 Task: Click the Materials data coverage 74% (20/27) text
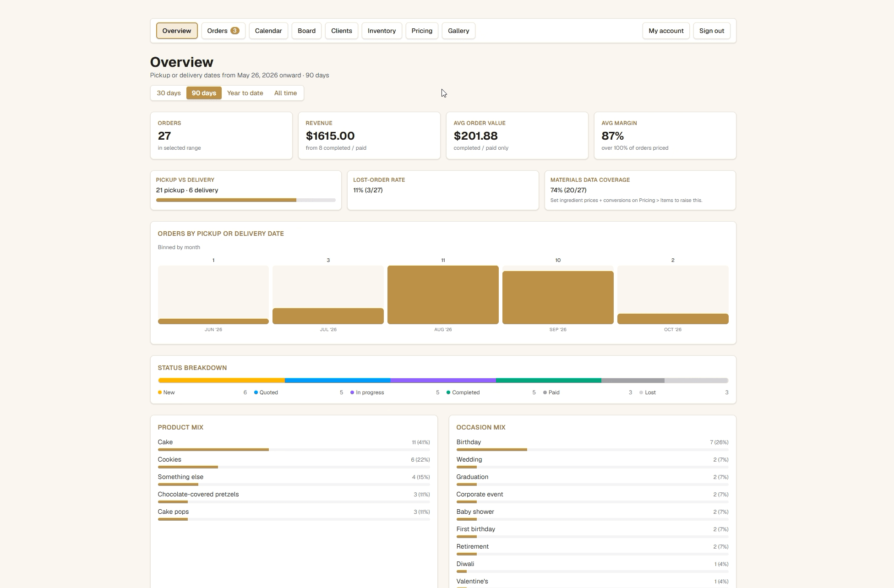[x=568, y=190]
